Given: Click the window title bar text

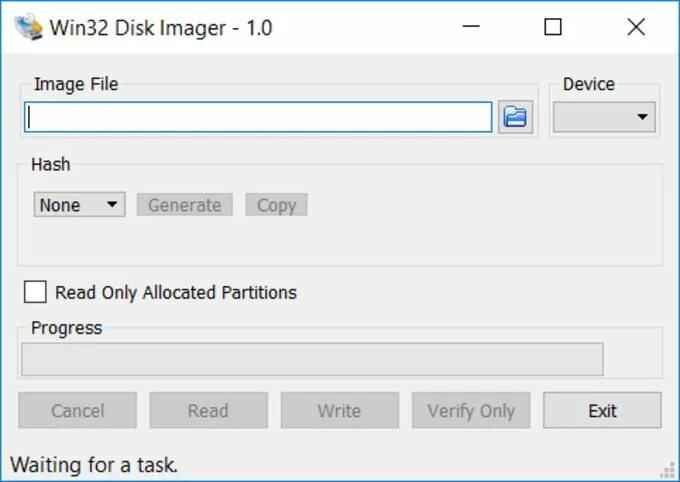Looking at the screenshot, I should (160, 27).
